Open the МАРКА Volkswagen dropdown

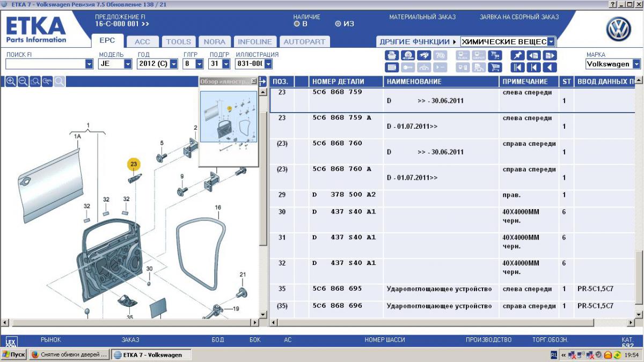636,64
